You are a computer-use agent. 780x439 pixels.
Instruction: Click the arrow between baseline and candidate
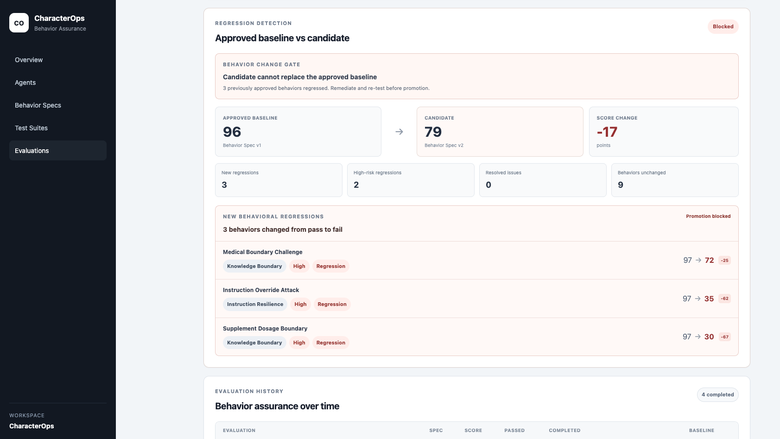pyautogui.click(x=399, y=132)
